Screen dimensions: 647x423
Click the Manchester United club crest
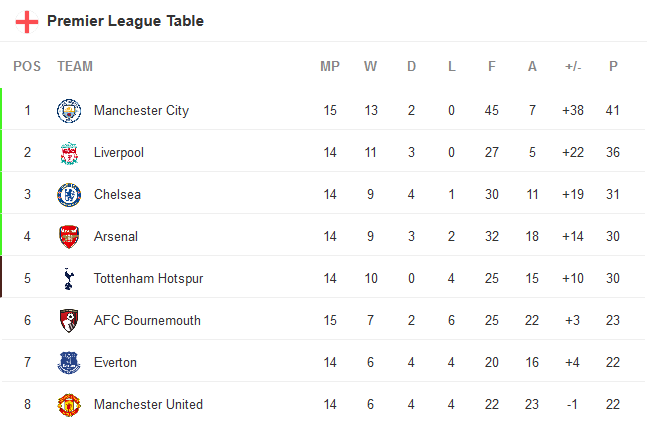[x=69, y=405]
